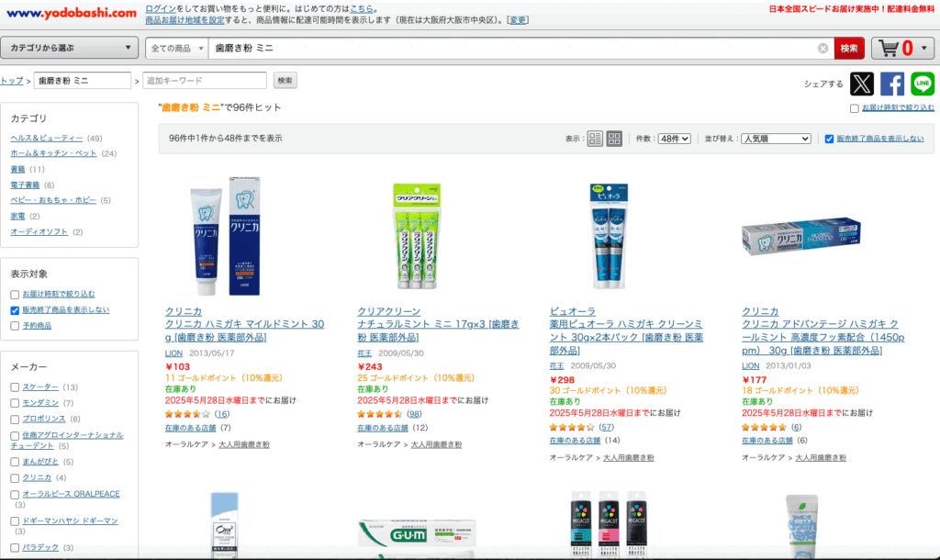Viewport: 940px width, 560px height.
Task: Clear the search box text
Action: (823, 48)
